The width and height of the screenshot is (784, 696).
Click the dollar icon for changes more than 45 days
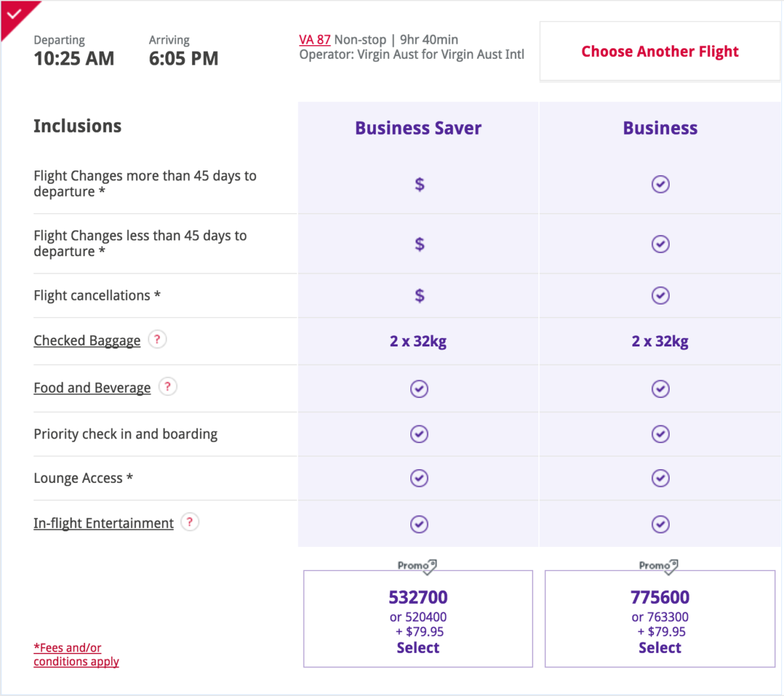coord(418,184)
